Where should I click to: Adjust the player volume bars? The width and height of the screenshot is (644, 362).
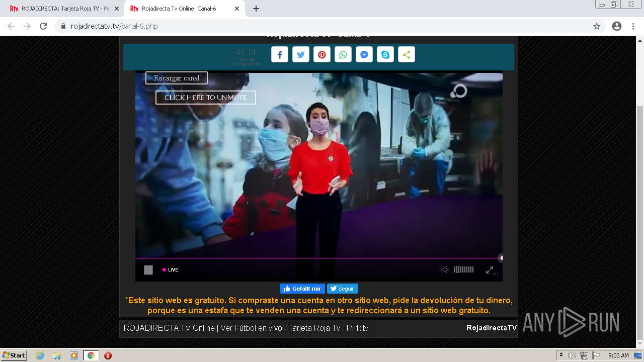pos(464,269)
